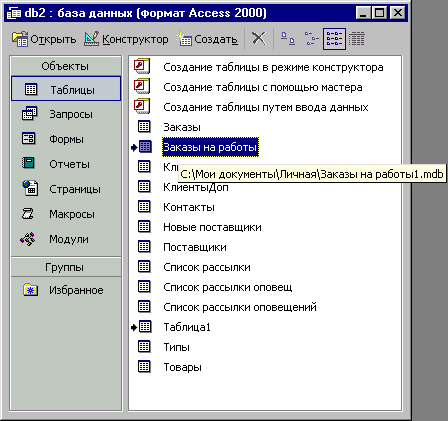Switch to Details view icon
The width and height of the screenshot is (448, 421).
tap(357, 39)
